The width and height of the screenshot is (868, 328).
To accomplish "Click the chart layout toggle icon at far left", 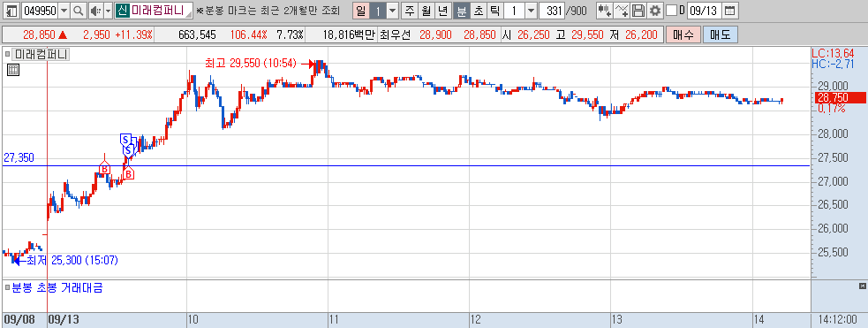I will [11, 11].
